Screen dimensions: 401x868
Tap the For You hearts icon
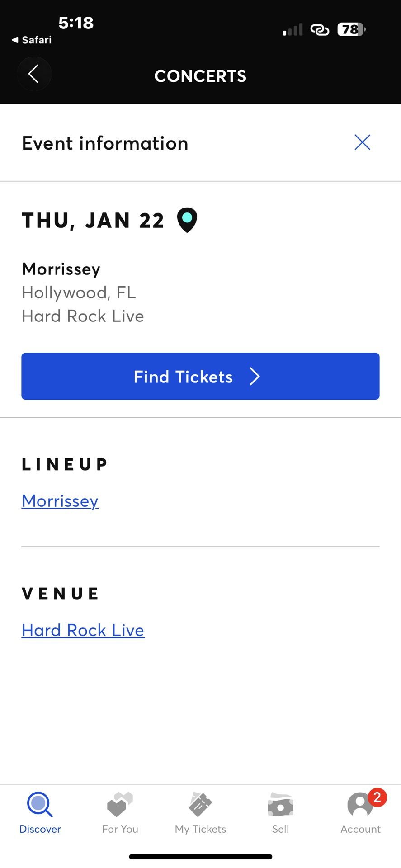click(x=120, y=805)
